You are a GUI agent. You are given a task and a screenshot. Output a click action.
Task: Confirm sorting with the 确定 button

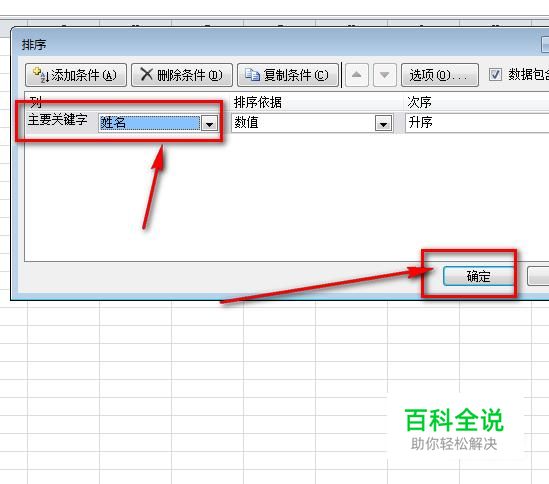478,276
